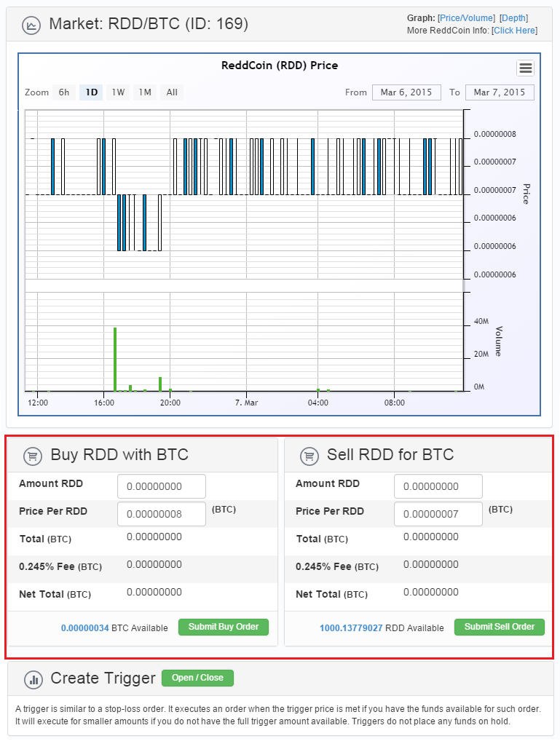Click the cart icon next to Sell RDD
Image resolution: width=560 pixels, height=752 pixels.
(309, 456)
